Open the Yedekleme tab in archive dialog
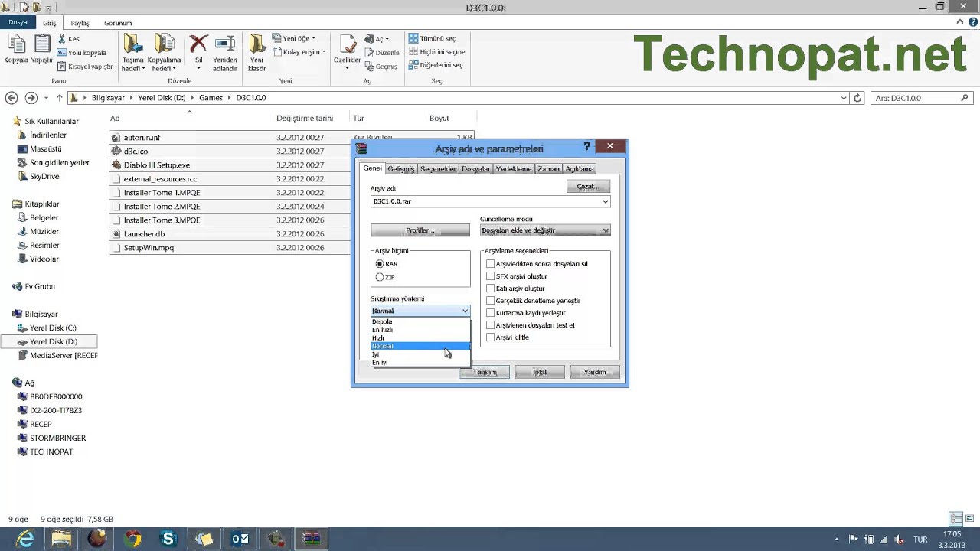Image resolution: width=980 pixels, height=551 pixels. pyautogui.click(x=514, y=169)
